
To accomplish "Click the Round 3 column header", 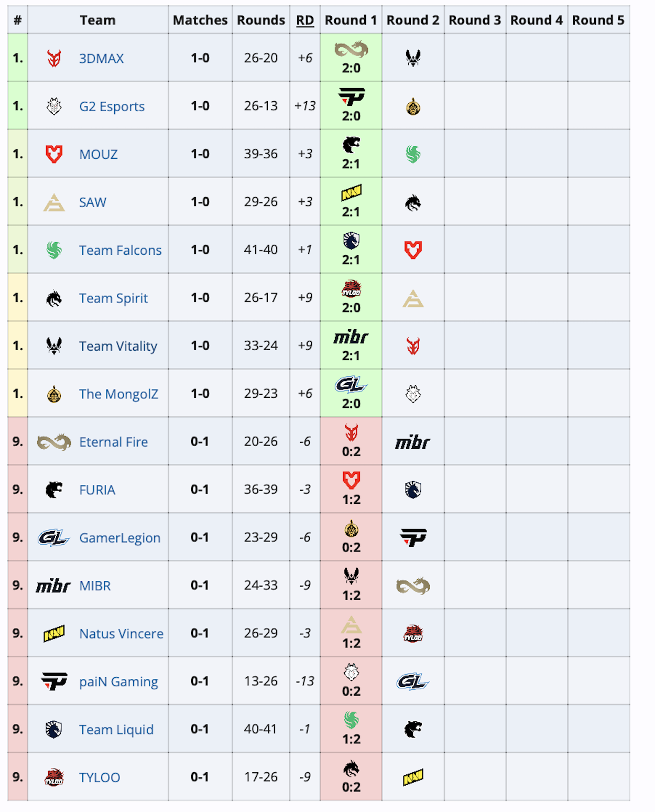I will pos(475,20).
